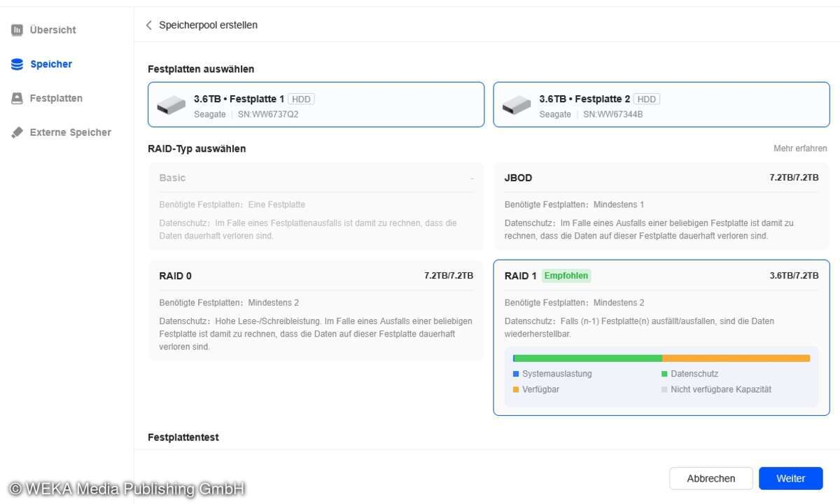This screenshot has height=504, width=840.
Task: Open Externe Speicher in the sidebar
Action: tap(70, 132)
